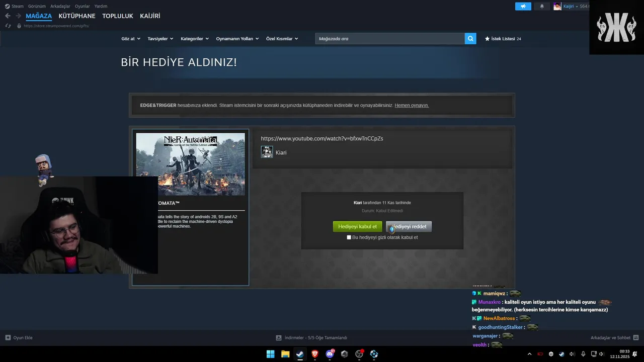644x362 pixels.
Task: Open OBS Studio from the taskbar
Action: [359, 354]
